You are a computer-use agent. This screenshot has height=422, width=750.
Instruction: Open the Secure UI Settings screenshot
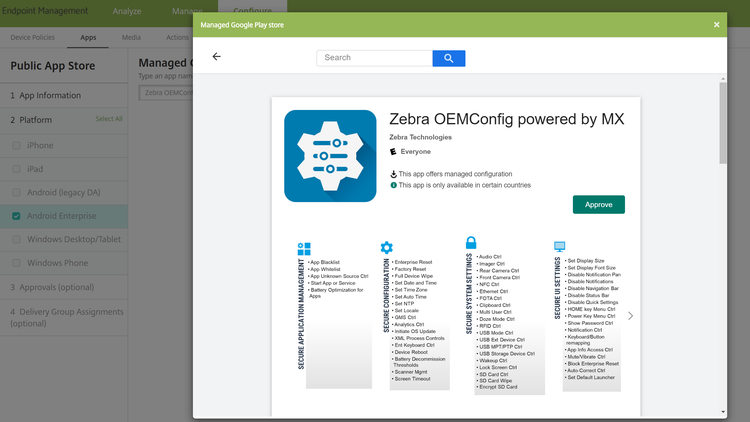[588, 316]
